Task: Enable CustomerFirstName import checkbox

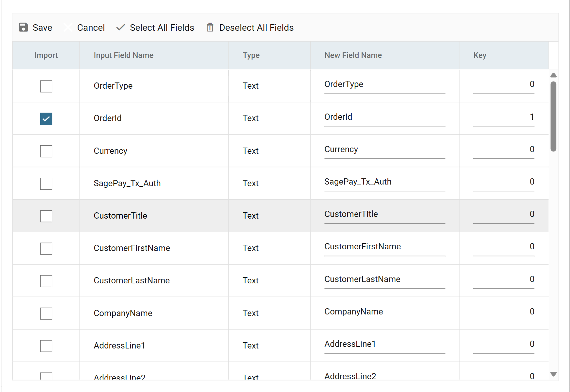Action: pos(46,249)
